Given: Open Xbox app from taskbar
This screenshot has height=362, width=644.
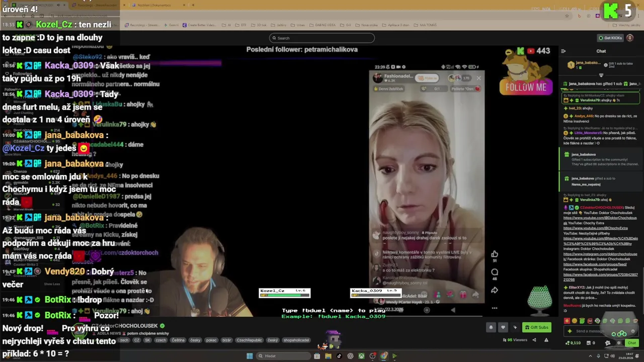Looking at the screenshot, I should pyautogui.click(x=361, y=356).
